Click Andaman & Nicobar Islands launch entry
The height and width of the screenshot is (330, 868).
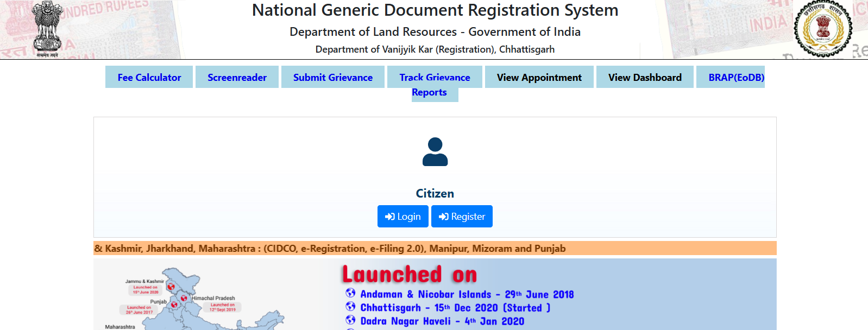tap(467, 294)
